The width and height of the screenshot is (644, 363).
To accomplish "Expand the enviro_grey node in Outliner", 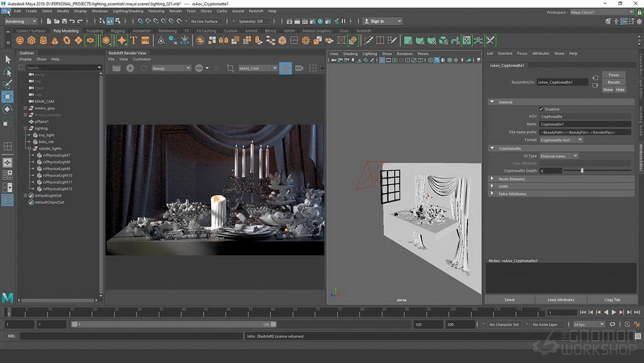I will click(26, 108).
